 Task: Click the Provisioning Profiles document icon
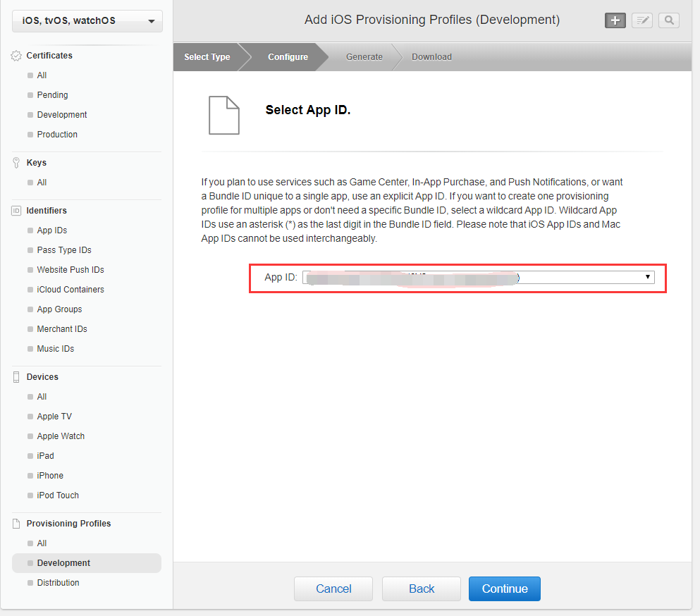[x=17, y=524]
